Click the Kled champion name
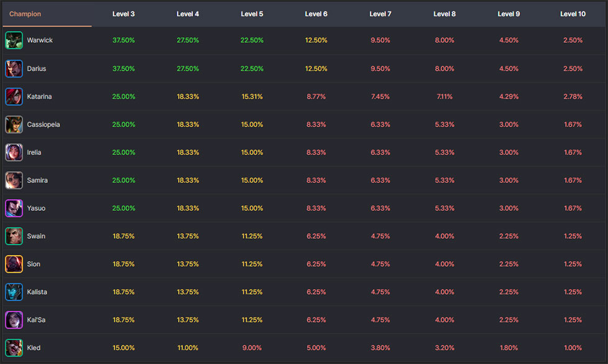This screenshot has height=364, width=608. coord(34,348)
